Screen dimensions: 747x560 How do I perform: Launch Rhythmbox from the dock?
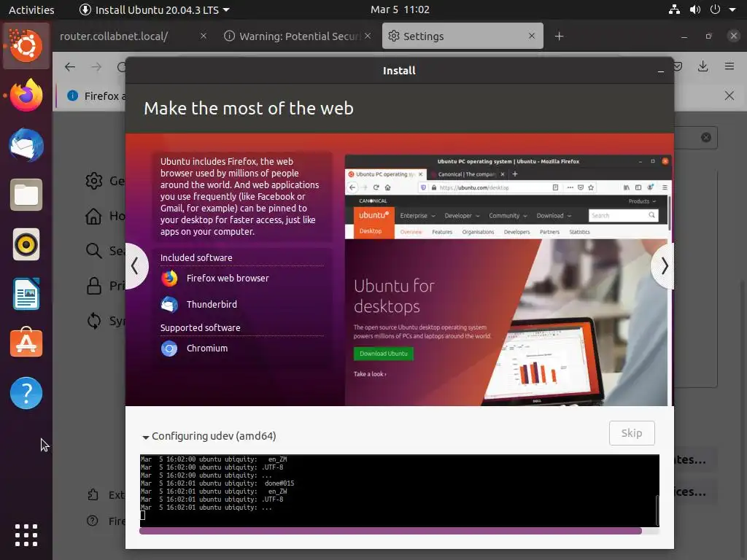26,245
